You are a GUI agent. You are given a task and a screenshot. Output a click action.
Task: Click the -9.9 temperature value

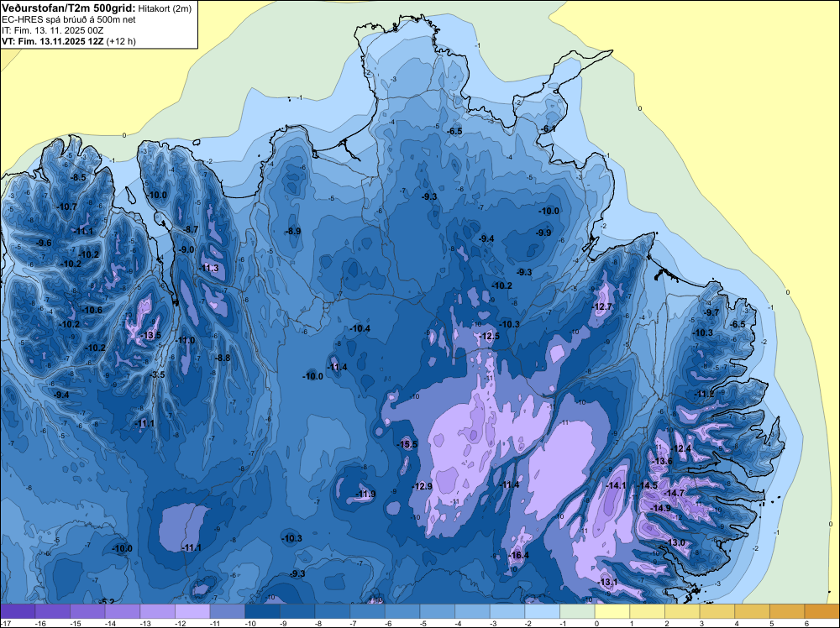pos(543,233)
